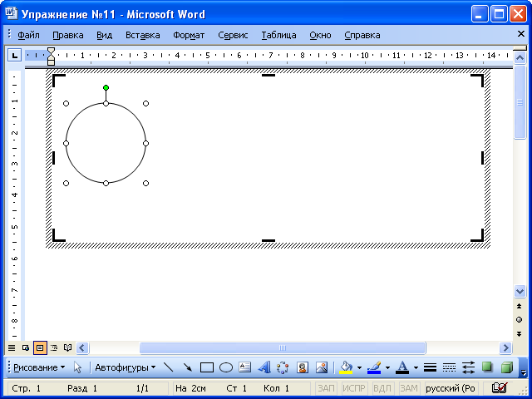
Task: Expand Fill Color dropdown arrow
Action: click(359, 367)
